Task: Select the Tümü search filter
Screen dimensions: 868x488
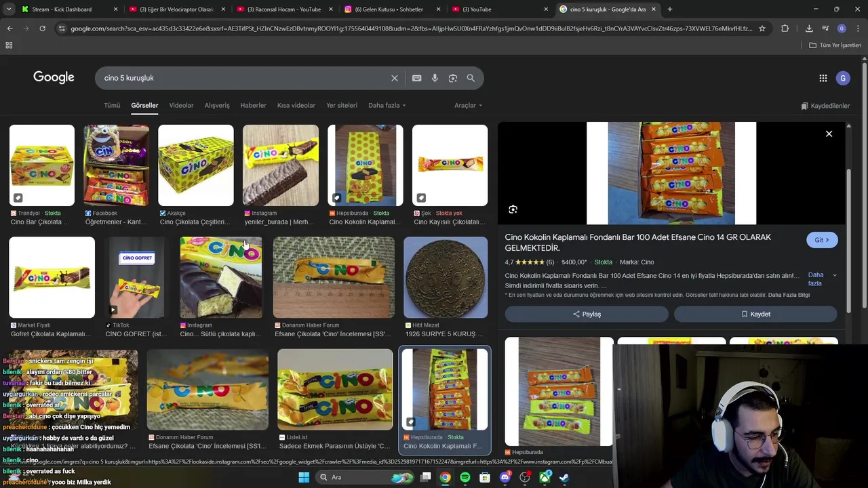Action: (x=112, y=106)
